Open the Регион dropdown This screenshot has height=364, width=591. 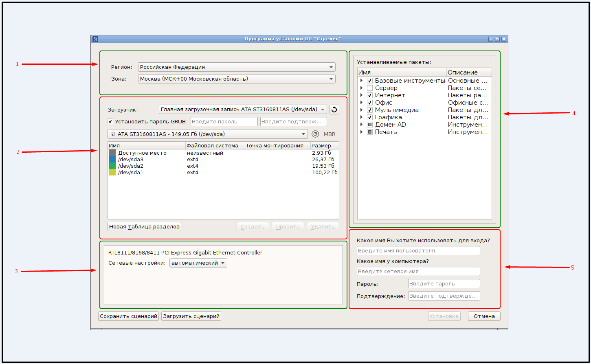click(x=237, y=67)
